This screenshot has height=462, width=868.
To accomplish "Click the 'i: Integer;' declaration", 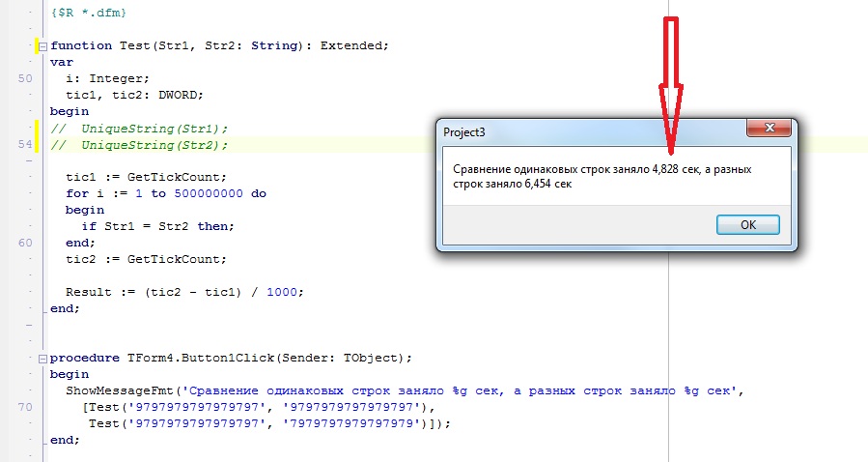I will click(107, 78).
